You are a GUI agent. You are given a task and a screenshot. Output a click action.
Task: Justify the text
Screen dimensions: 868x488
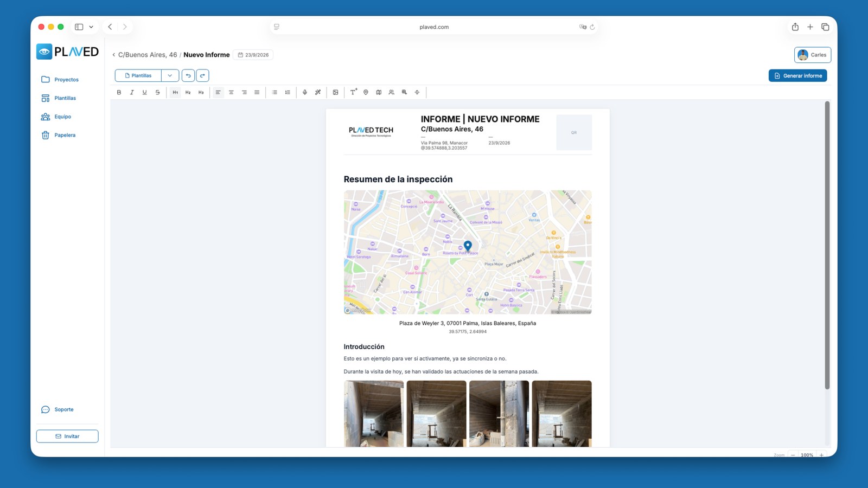pyautogui.click(x=257, y=92)
